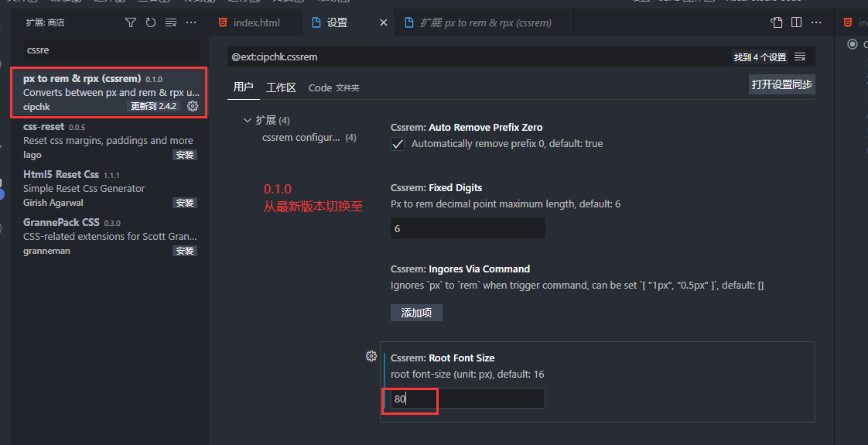Select css-reset extension entry
The image size is (868, 445).
tap(110, 141)
